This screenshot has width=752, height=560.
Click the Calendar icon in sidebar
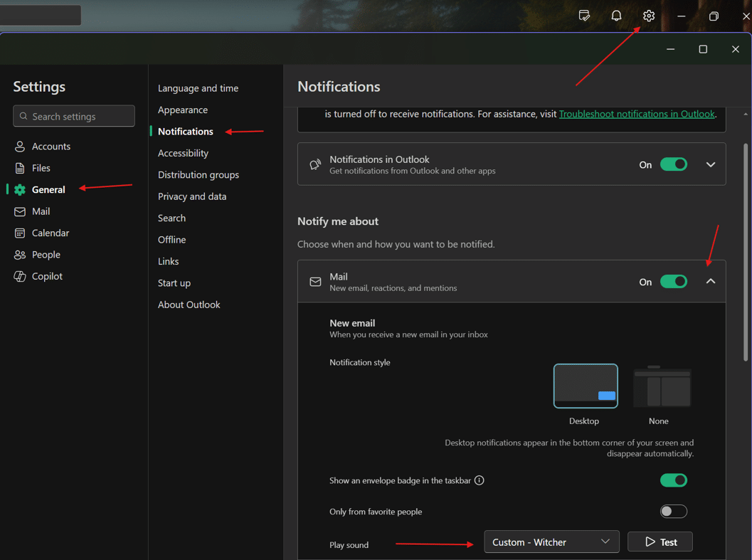pos(20,233)
